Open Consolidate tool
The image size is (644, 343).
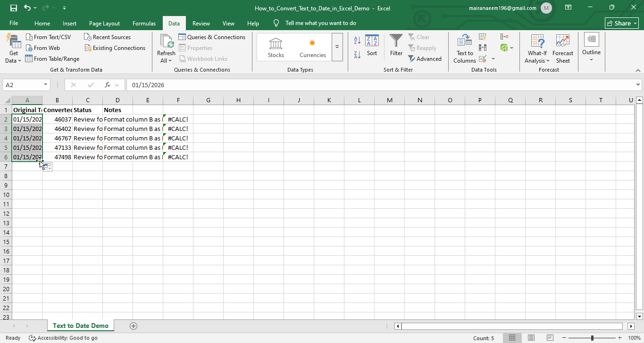tap(504, 37)
